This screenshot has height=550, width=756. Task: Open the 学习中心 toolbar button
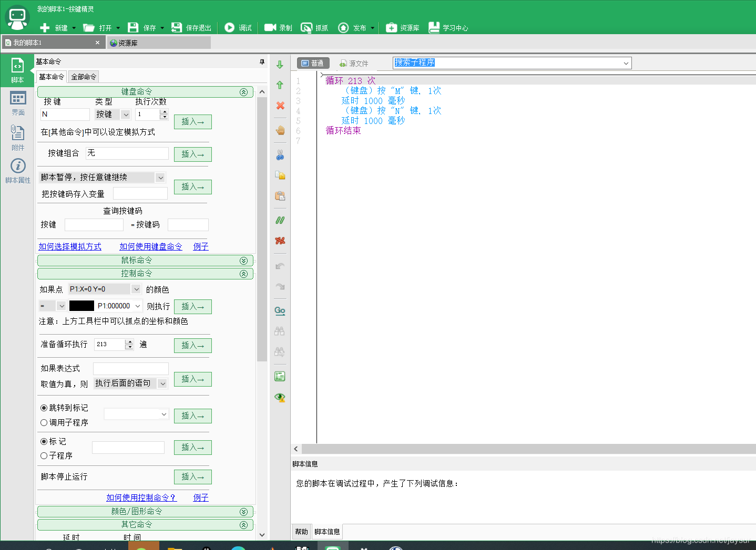tap(448, 28)
